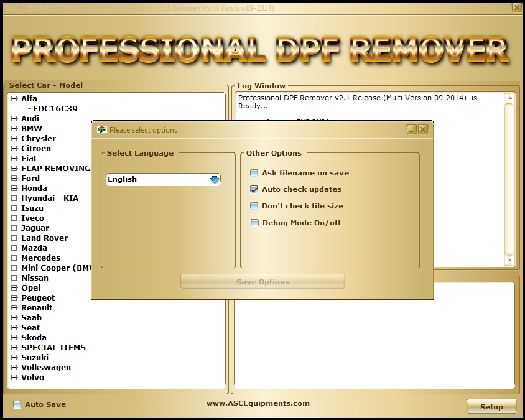Screen dimensions: 525x420
Task: Click the ready message in Log Window
Action: pyautogui.click(x=358, y=102)
